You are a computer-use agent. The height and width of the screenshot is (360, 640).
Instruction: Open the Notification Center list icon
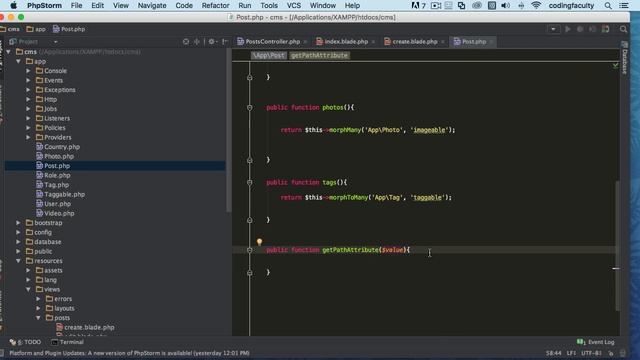[624, 5]
